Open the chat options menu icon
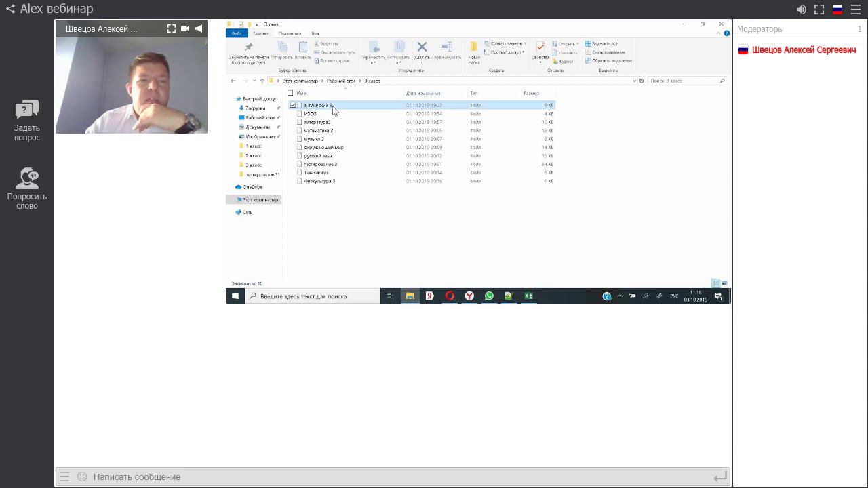This screenshot has width=868, height=488. point(64,476)
